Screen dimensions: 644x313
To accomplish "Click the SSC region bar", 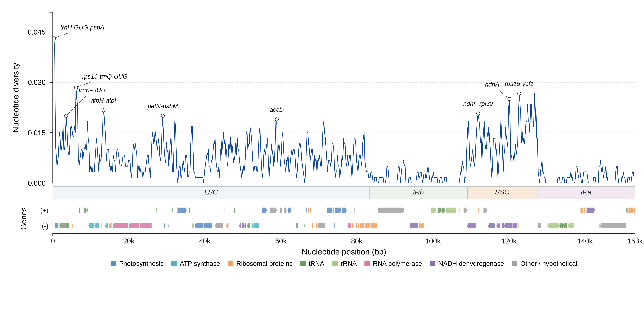I will (502, 193).
